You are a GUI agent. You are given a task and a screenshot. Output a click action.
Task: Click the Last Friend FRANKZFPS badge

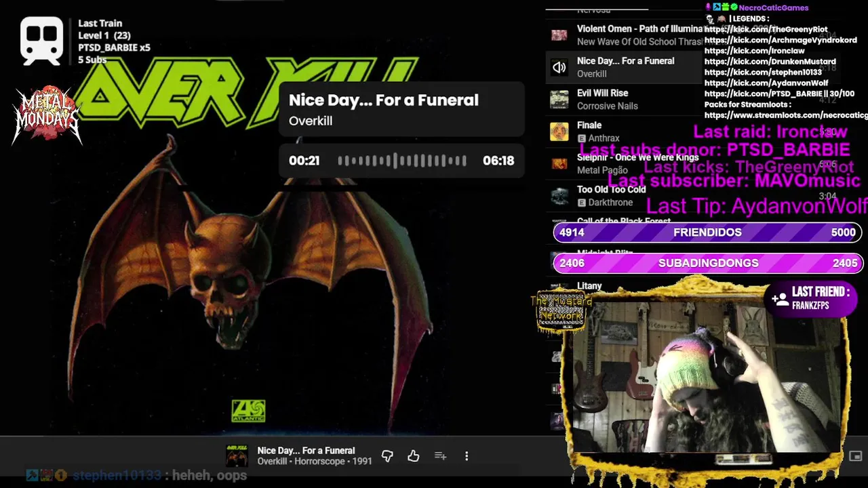[812, 298]
